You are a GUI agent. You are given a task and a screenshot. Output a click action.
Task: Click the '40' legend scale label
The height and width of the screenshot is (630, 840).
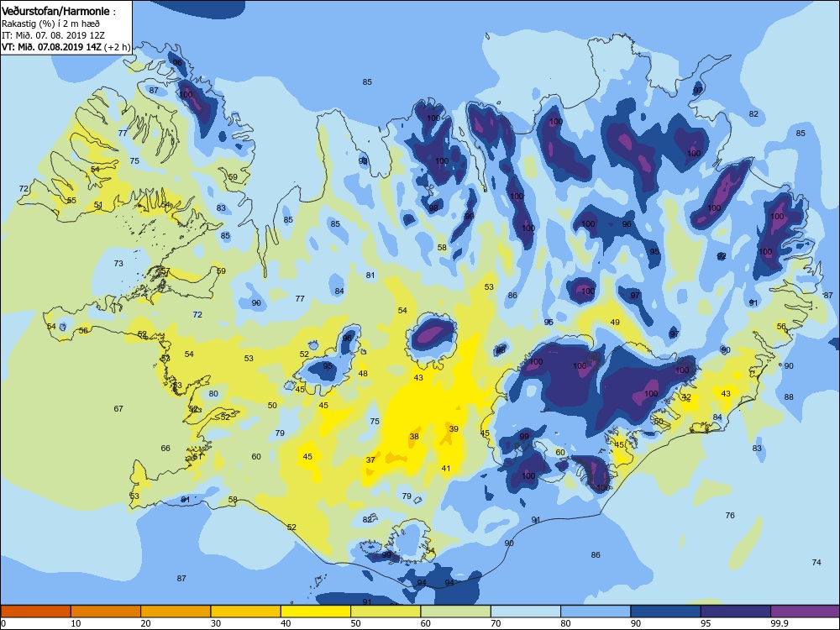coord(286,623)
